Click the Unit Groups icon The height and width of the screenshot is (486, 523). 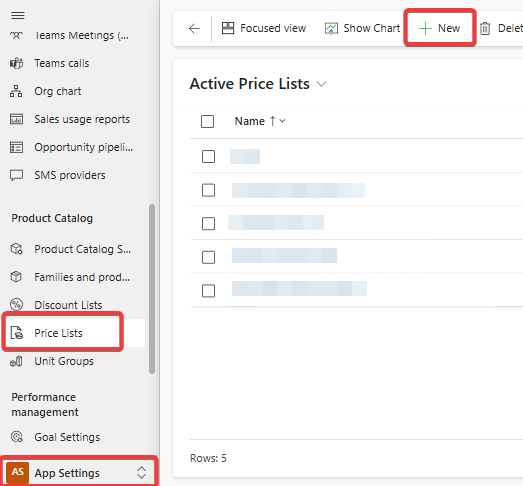tap(16, 361)
